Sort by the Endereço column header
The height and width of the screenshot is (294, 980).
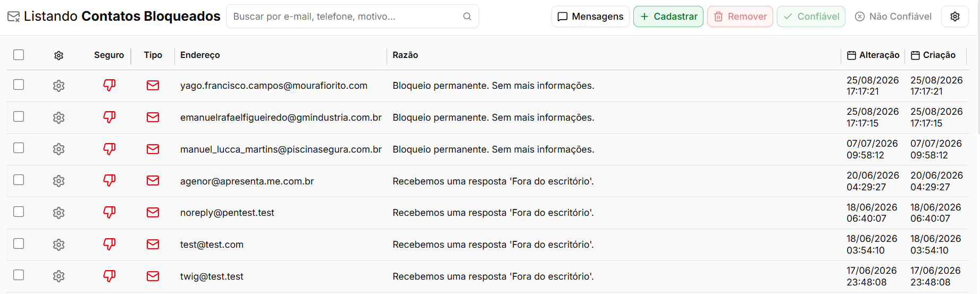pos(200,55)
